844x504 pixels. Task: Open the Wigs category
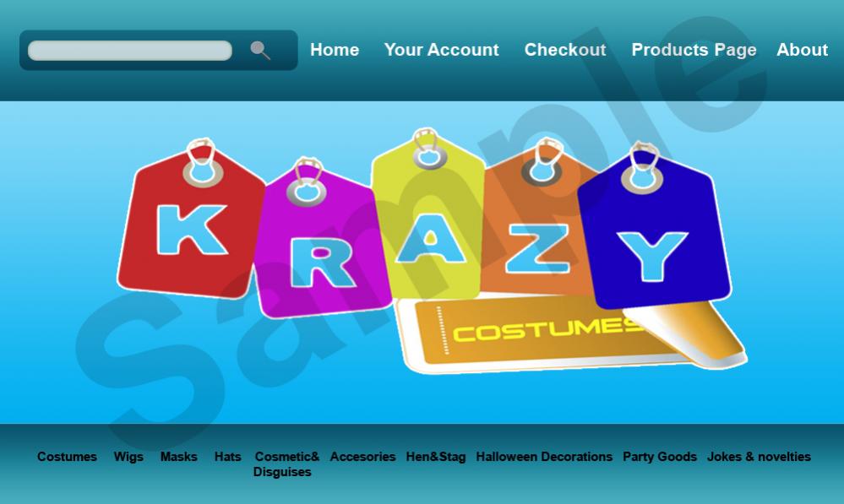(128, 457)
